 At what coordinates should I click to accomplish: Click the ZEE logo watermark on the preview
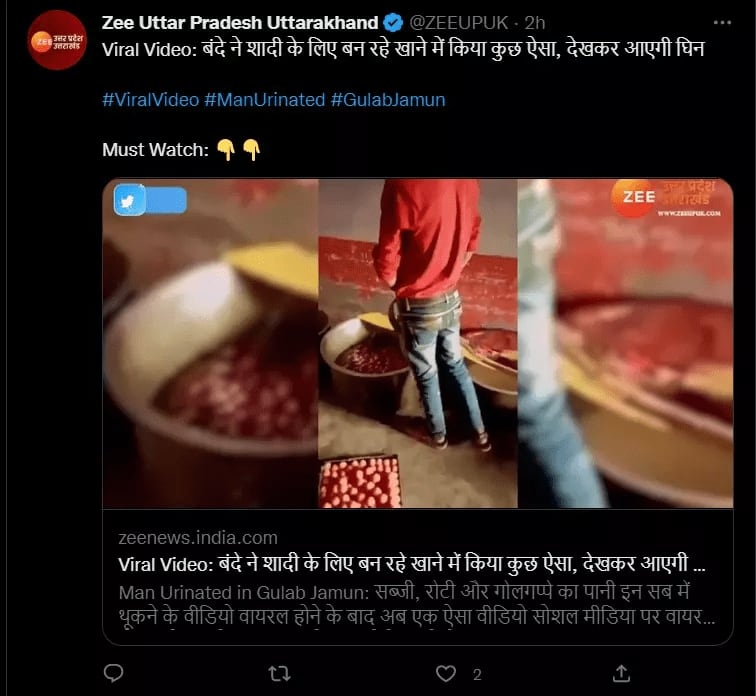[666, 199]
